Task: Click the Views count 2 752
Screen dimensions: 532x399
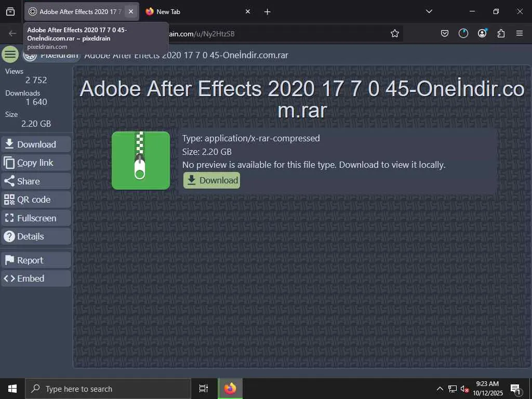Action: click(36, 80)
